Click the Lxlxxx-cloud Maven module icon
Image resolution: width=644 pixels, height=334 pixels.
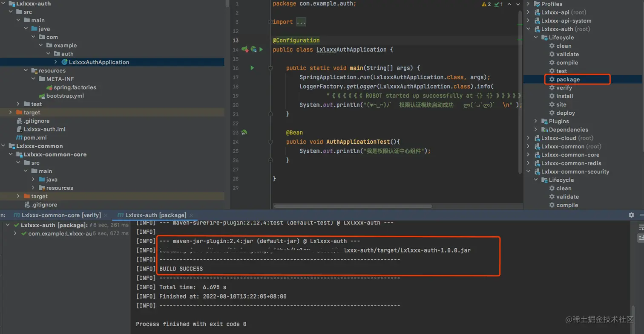coord(537,138)
